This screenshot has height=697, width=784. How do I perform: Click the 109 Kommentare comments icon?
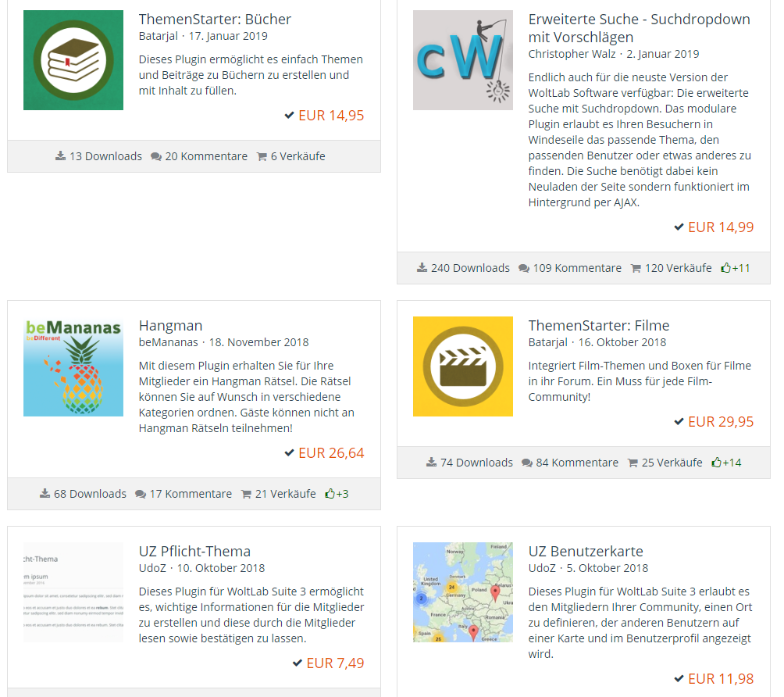coord(524,268)
